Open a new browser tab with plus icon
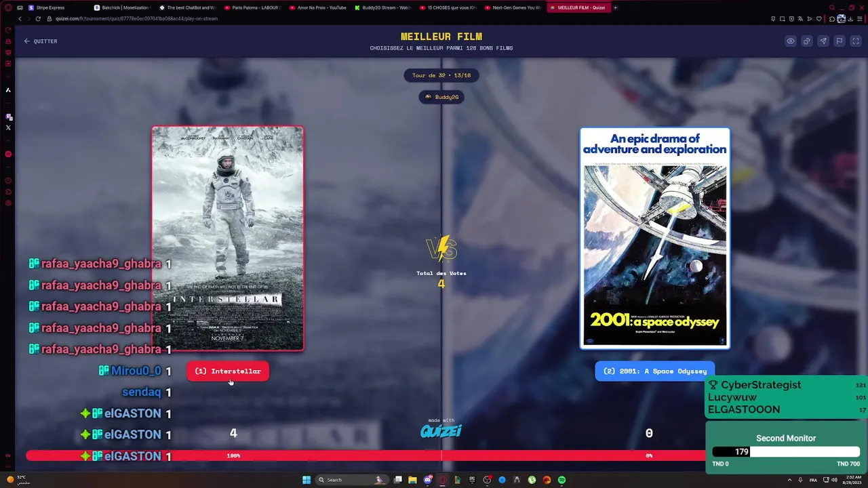 coord(615,7)
